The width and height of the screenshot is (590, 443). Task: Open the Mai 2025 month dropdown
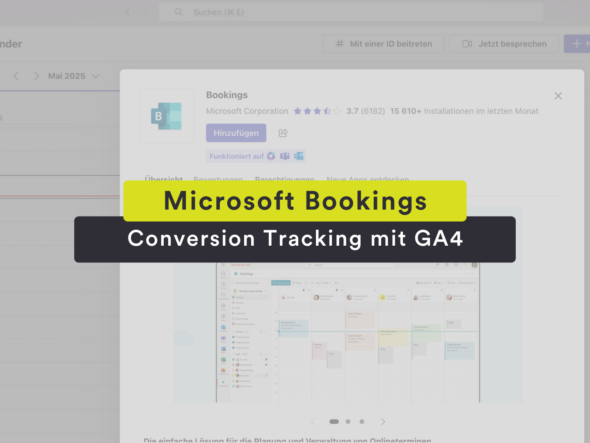[74, 76]
